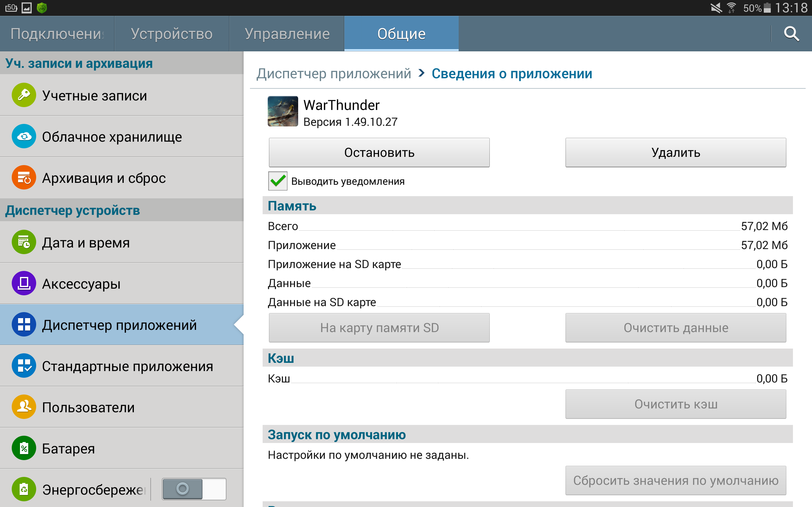Open Users via the orange person icon
Screen dimensions: 812x507
[24, 407]
